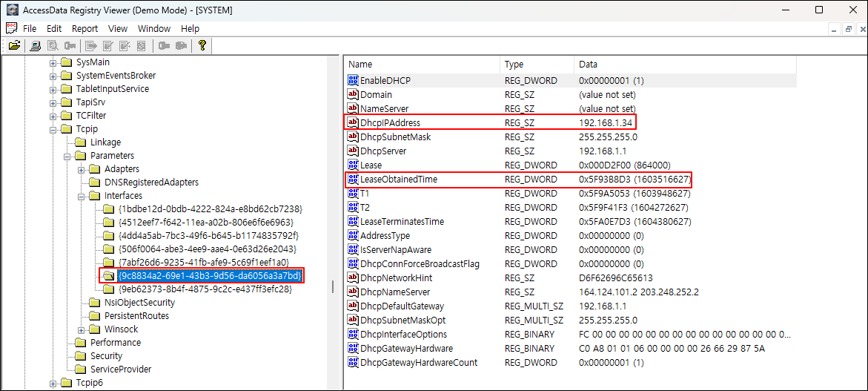Select the LeaseTerminatesTime value name
Image resolution: width=868 pixels, height=391 pixels.
click(402, 222)
